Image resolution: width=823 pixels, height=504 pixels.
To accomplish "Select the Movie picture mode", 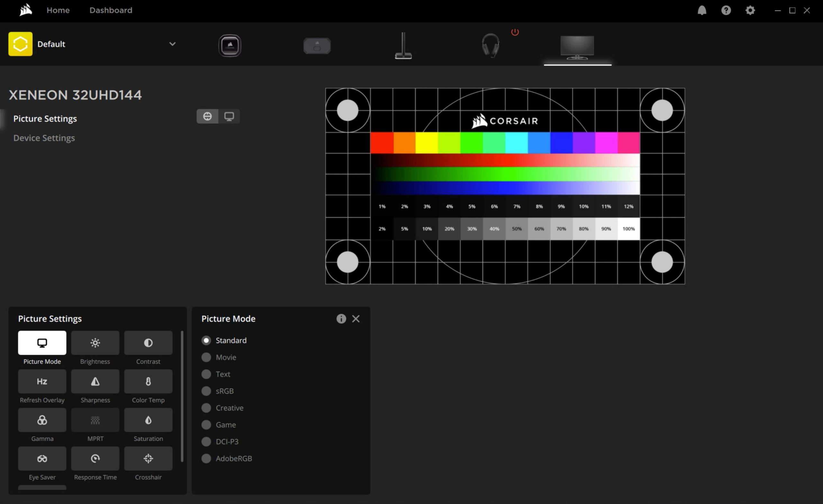I will (206, 357).
